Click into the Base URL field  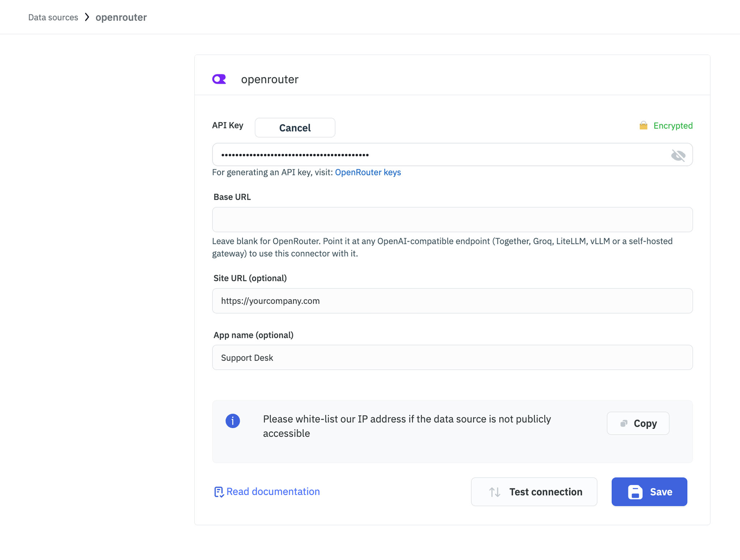click(452, 219)
